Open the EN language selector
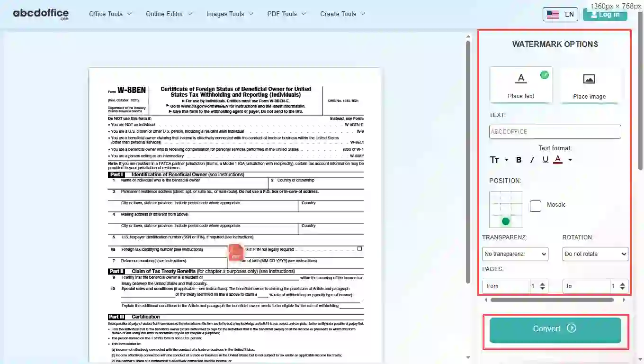The image size is (644, 364). (x=560, y=14)
